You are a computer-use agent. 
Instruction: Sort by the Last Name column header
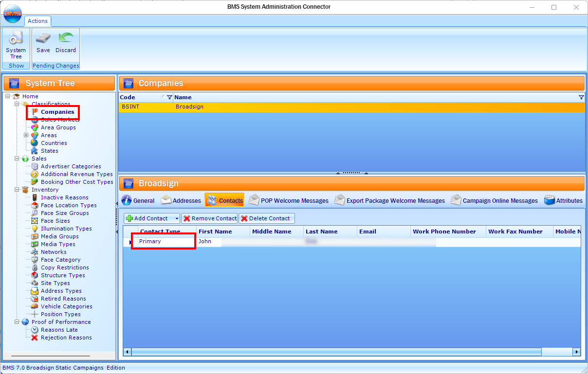tap(331, 232)
